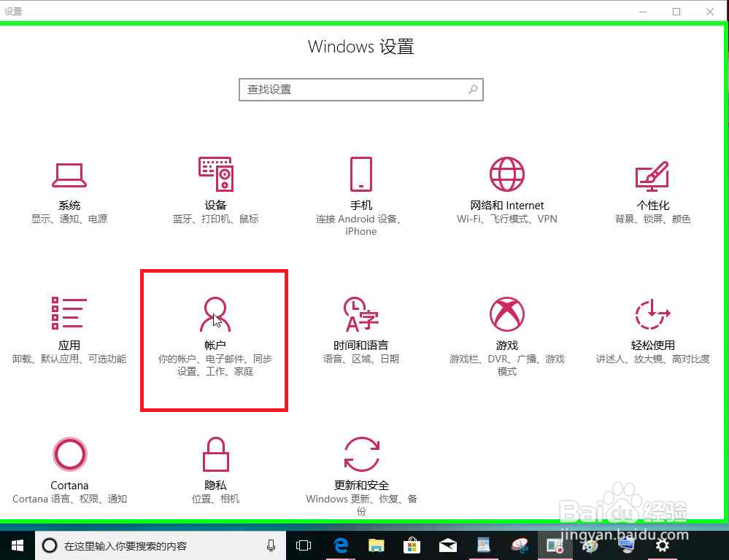Open the 设备 settings category

point(215,191)
